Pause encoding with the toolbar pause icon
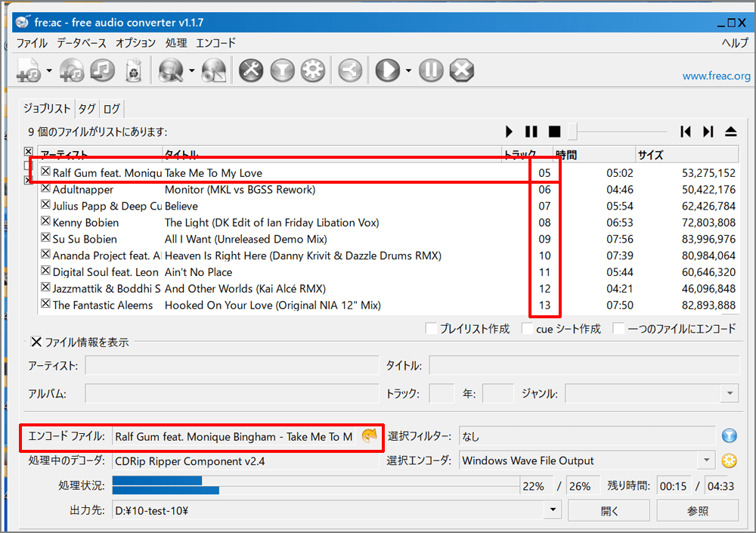756x533 pixels. point(431,70)
